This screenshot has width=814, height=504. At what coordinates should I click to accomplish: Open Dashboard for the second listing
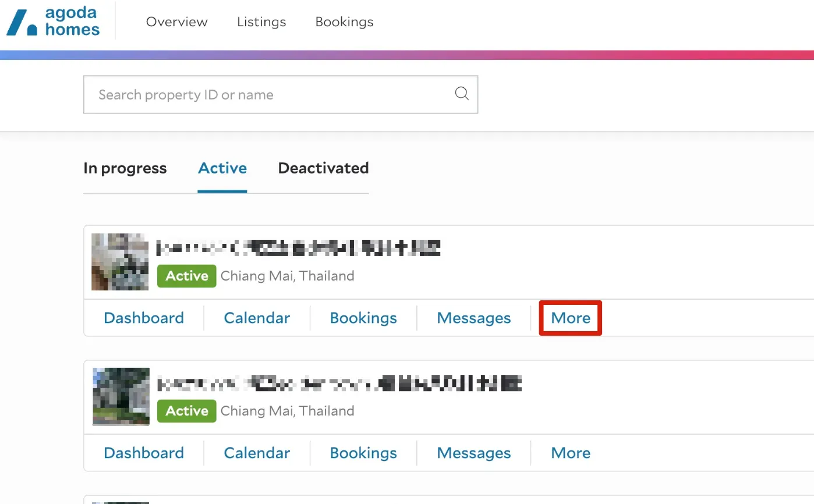pyautogui.click(x=144, y=453)
